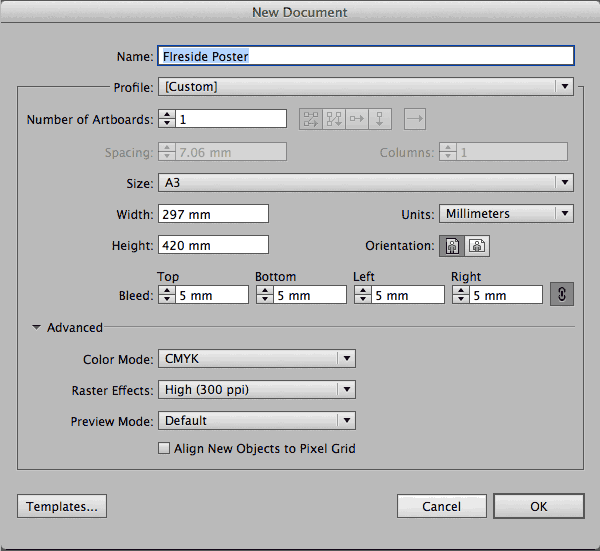Click the right-to-left layout arrow icon
Screen dimensions: 600x551
pos(415,119)
